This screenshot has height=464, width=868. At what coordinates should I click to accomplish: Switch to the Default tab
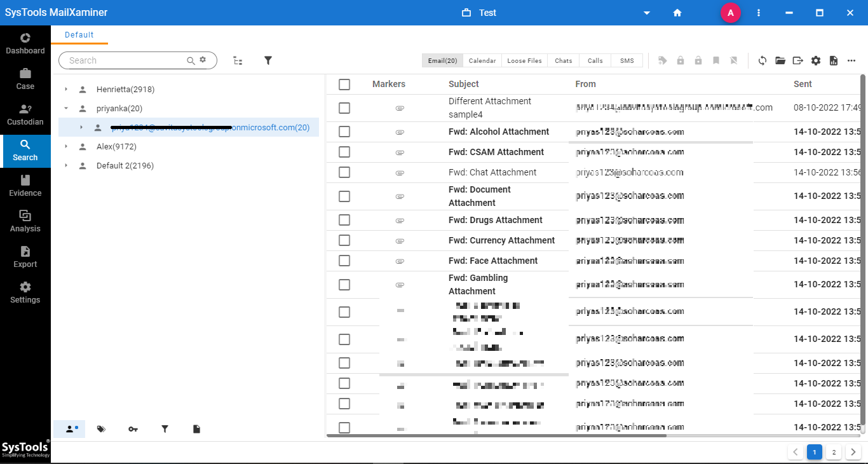[x=79, y=35]
